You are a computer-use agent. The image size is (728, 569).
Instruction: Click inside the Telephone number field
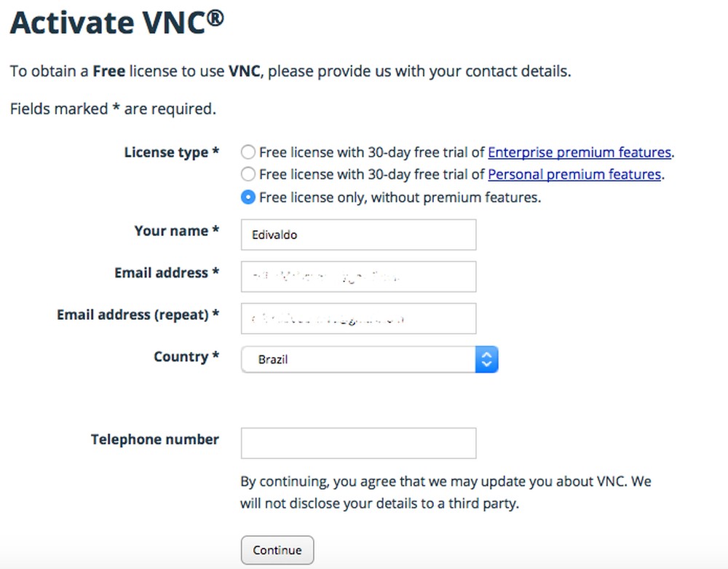pyautogui.click(x=358, y=442)
